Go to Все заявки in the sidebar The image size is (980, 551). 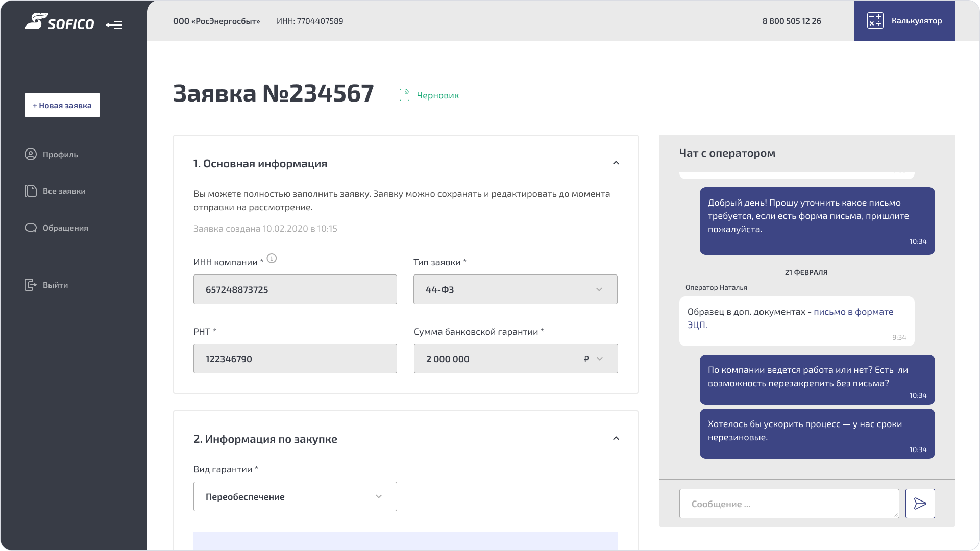(x=63, y=191)
